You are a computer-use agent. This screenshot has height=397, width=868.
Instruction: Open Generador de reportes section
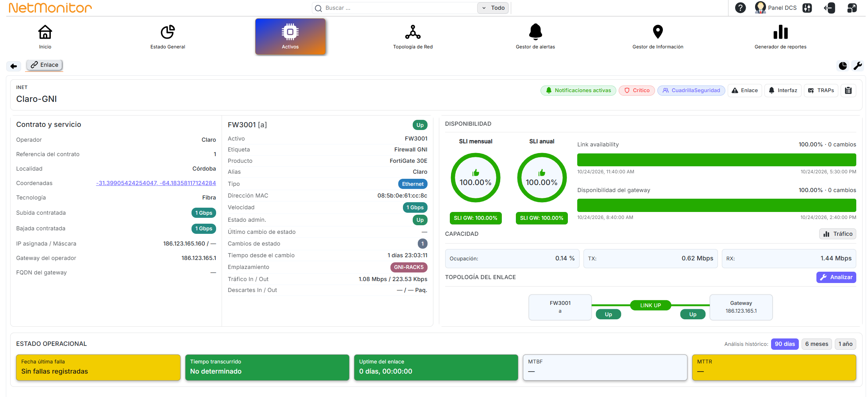click(780, 36)
